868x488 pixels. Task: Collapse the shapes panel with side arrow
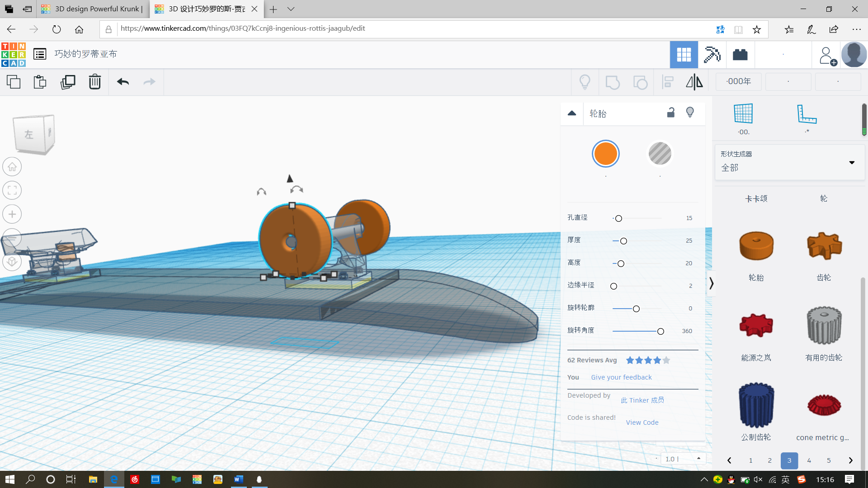click(711, 283)
